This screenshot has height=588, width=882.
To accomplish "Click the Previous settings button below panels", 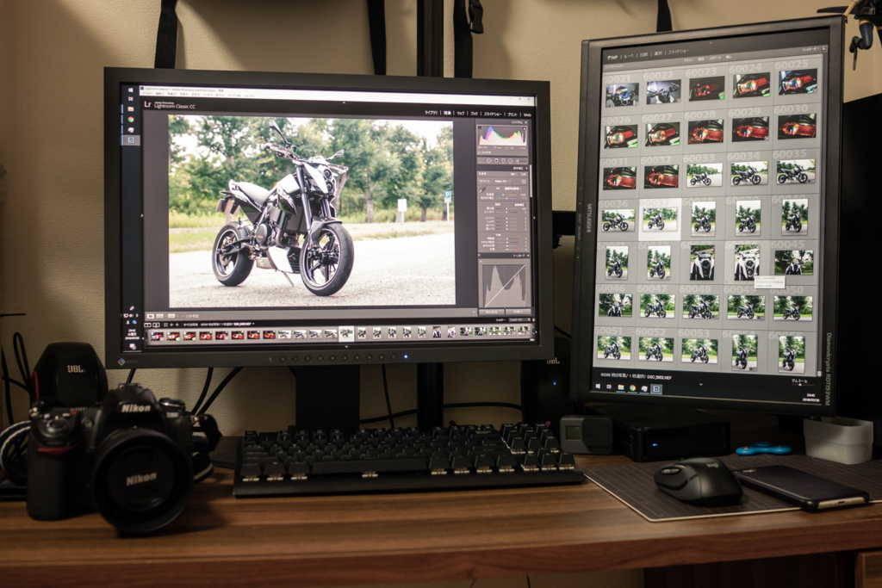I will pyautogui.click(x=492, y=312).
